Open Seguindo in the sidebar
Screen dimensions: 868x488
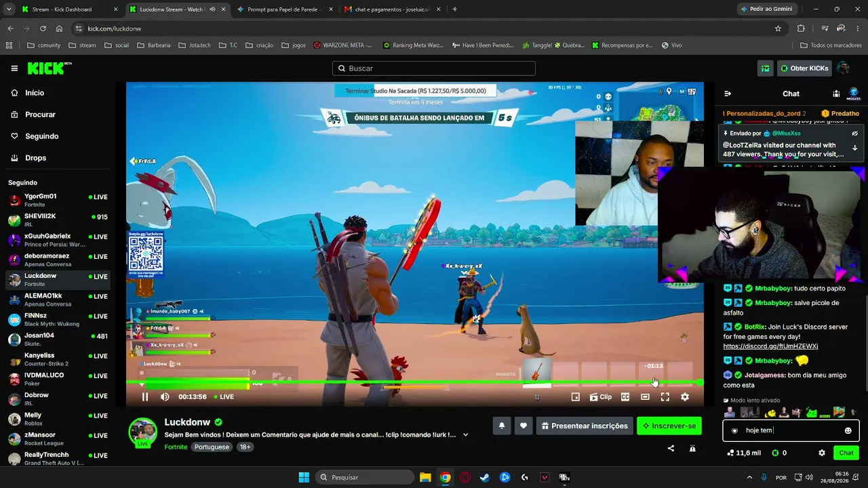41,136
